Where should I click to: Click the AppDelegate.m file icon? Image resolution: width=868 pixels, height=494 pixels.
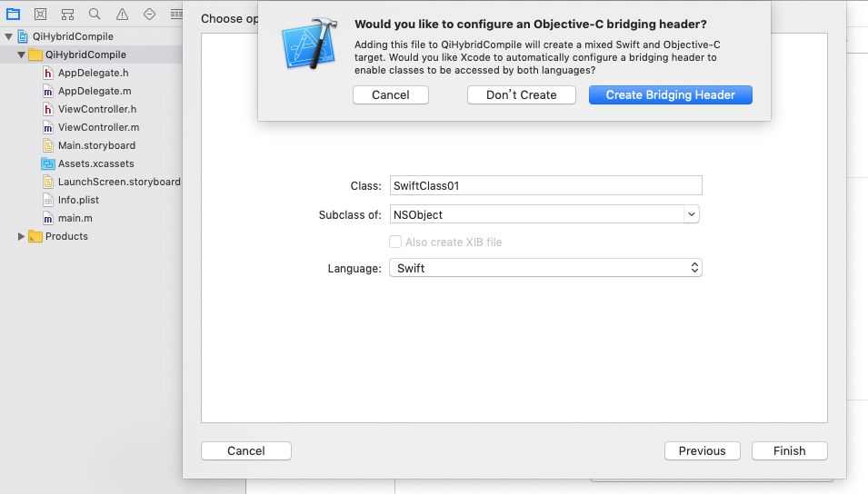tap(48, 92)
